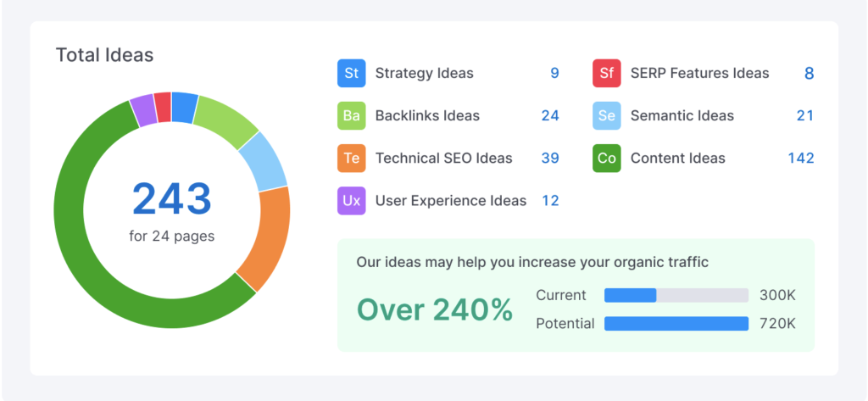Screen dimensions: 868x401
Task: Click the dark green Co Content icon
Action: pos(607,159)
